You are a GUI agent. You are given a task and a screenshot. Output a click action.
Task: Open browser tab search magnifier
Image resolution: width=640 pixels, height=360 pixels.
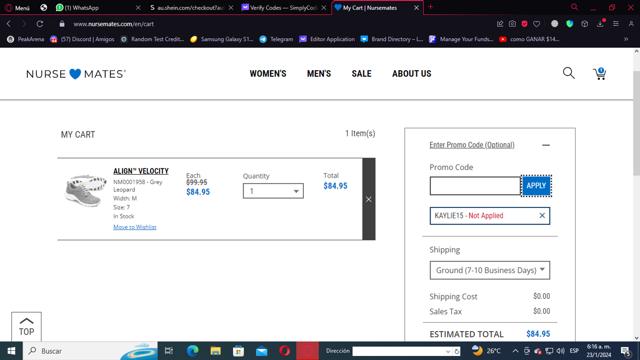point(574,7)
